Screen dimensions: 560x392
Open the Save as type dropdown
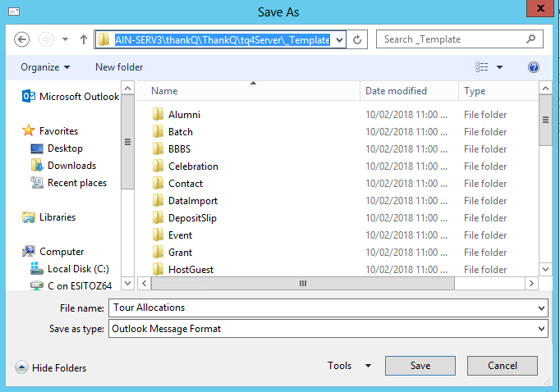point(327,329)
